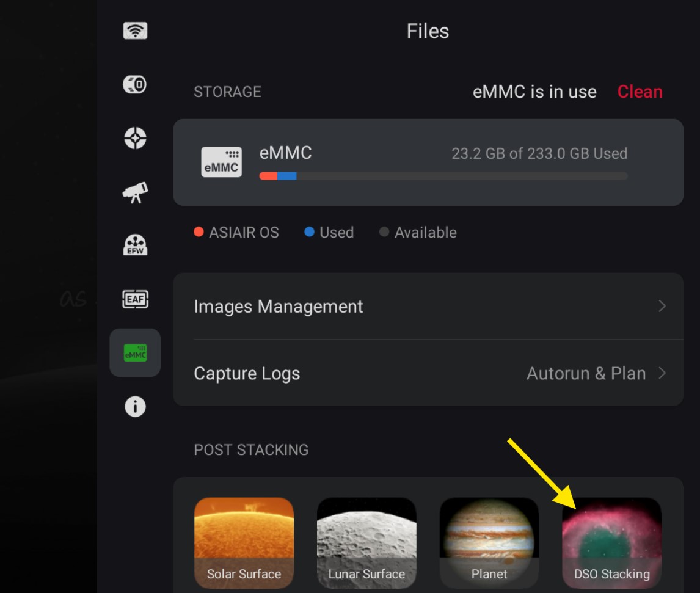Open the guide crosshair settings icon

pos(135,138)
